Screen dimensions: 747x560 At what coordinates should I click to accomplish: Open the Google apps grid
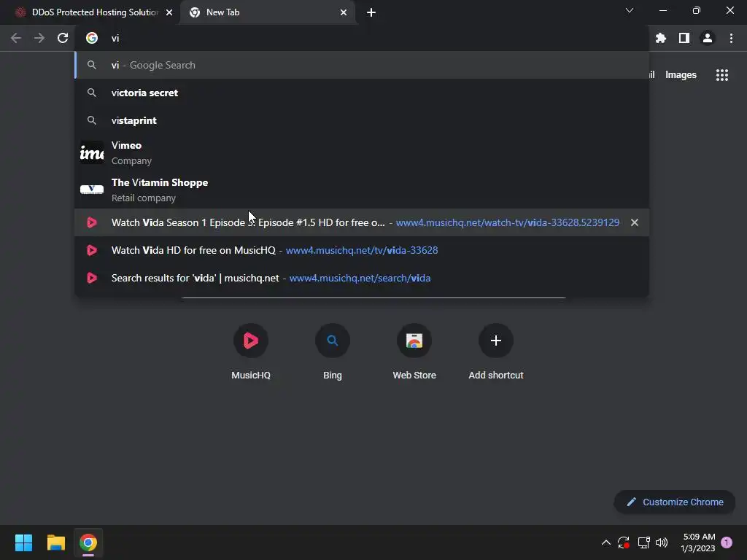[722, 75]
